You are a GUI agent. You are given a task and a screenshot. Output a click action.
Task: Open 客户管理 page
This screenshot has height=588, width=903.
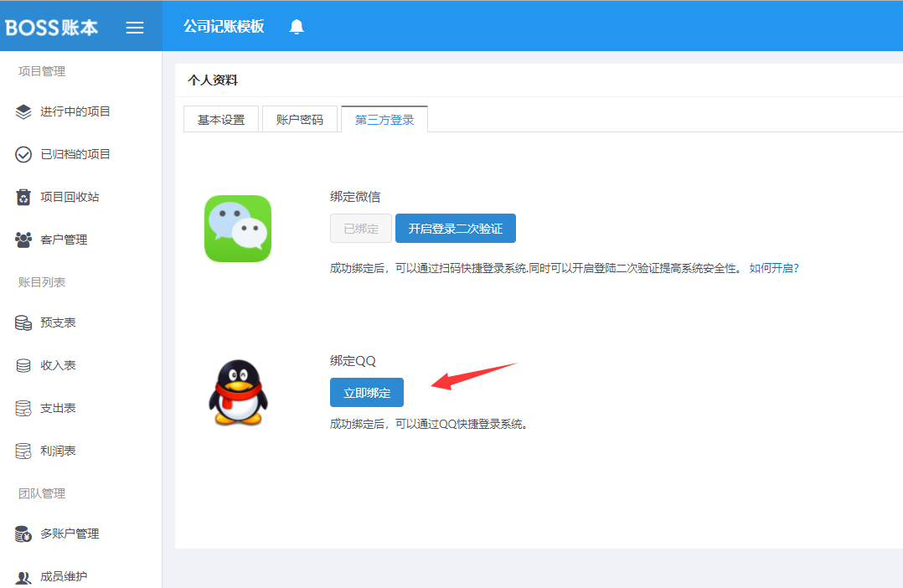coord(64,240)
